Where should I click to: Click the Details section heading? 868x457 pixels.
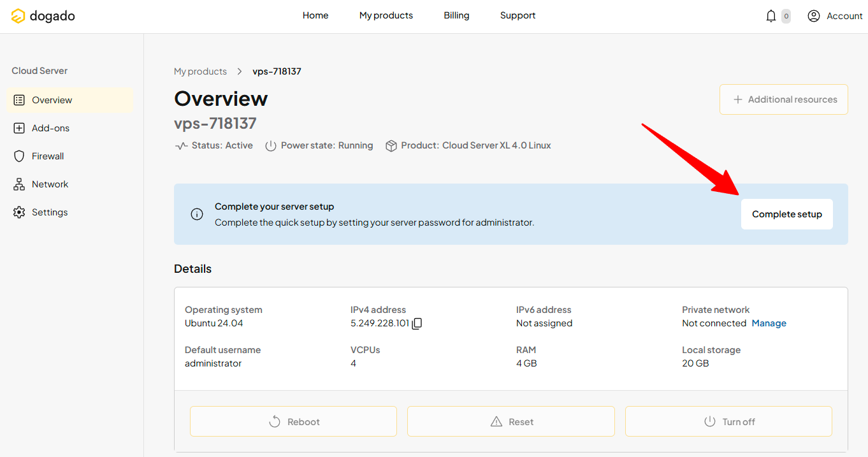(x=192, y=269)
